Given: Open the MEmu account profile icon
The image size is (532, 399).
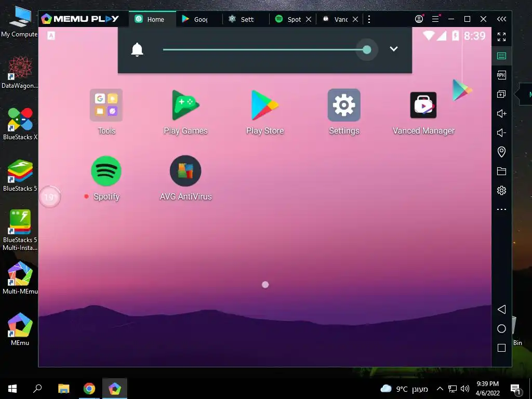Looking at the screenshot, I should coord(419,19).
